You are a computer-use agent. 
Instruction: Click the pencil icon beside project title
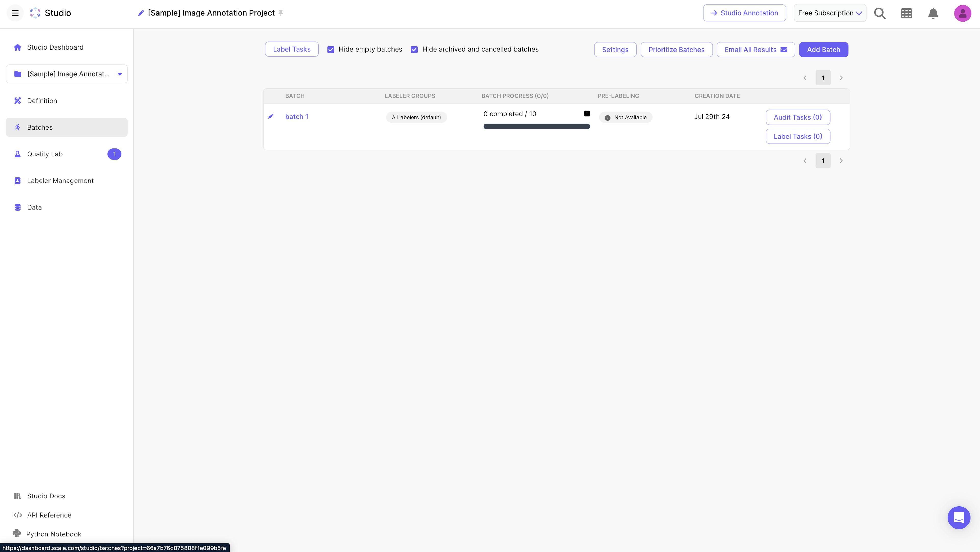(141, 13)
